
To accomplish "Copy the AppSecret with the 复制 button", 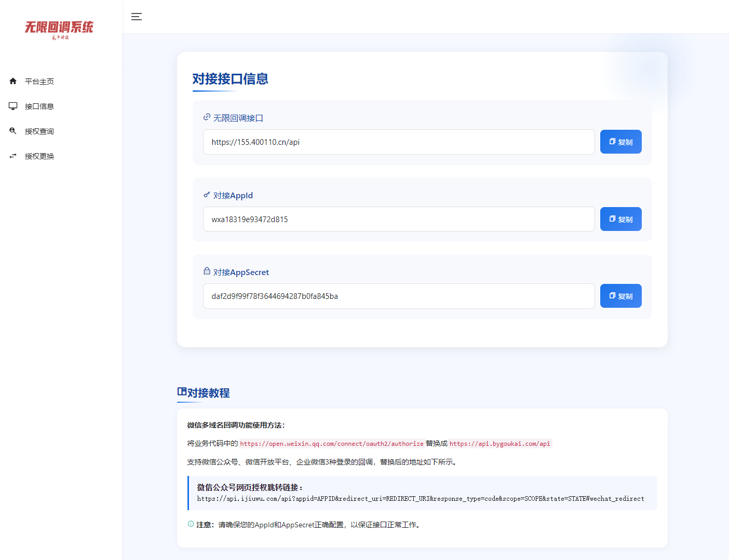I will (x=620, y=295).
